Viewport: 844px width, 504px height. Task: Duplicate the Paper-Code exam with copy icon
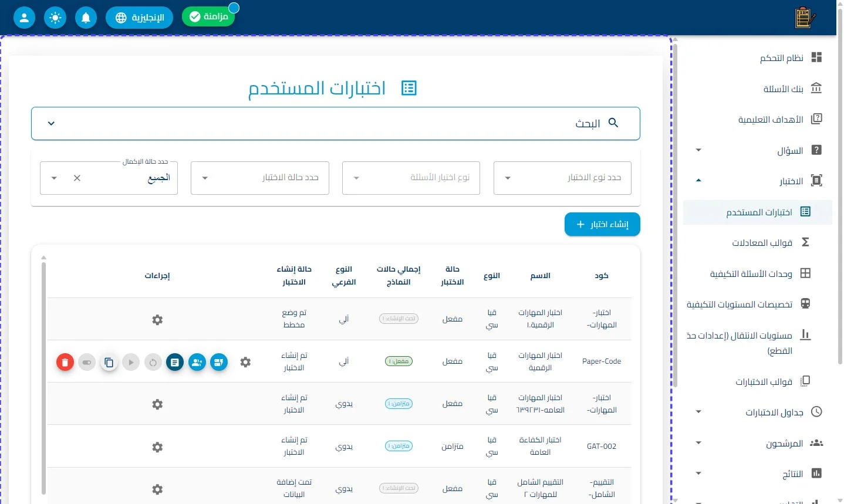[x=109, y=362]
